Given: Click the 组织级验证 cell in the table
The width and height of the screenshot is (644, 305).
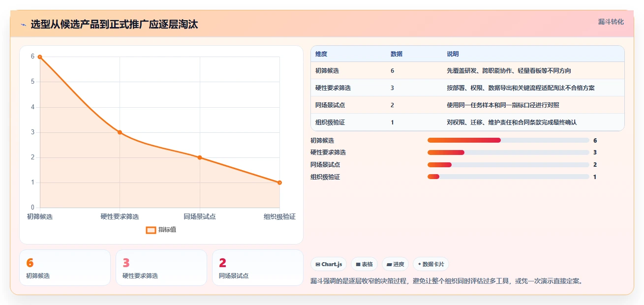Looking at the screenshot, I should coord(330,122).
